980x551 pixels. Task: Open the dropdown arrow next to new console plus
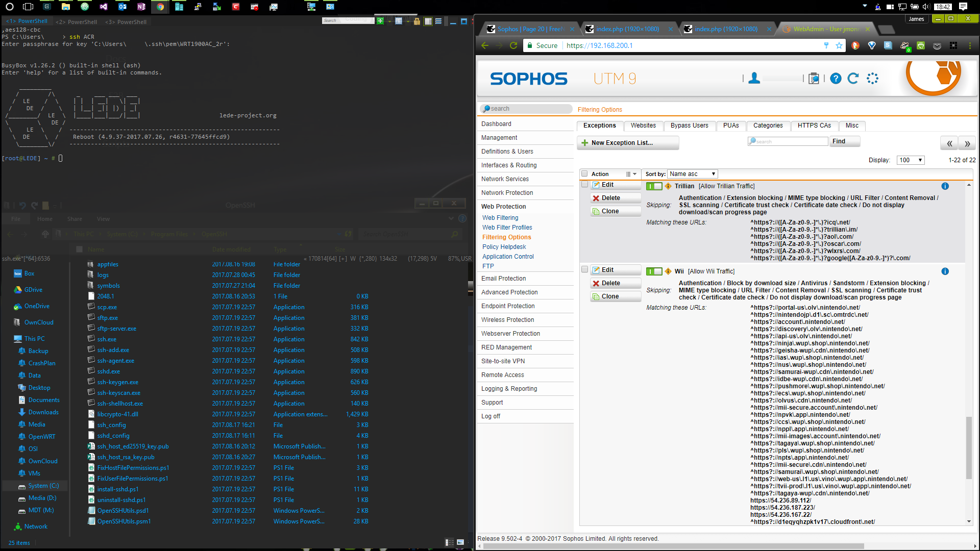coord(389,21)
